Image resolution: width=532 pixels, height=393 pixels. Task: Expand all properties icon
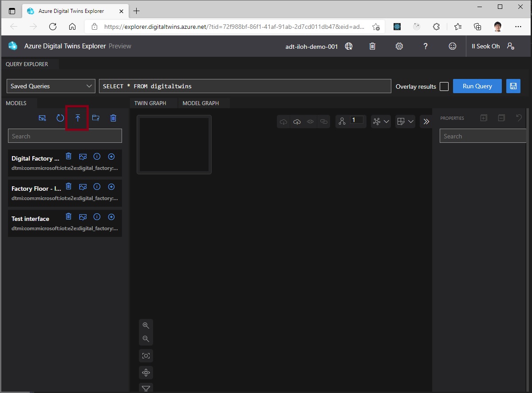click(484, 118)
